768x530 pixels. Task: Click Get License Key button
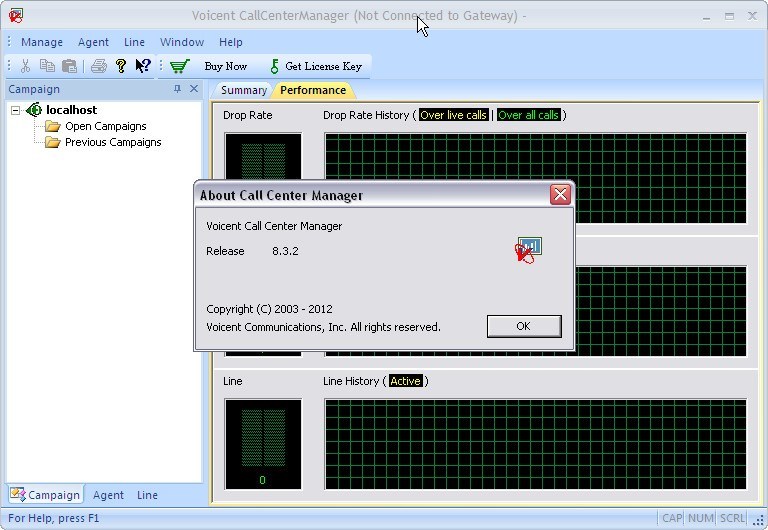pyautogui.click(x=323, y=66)
